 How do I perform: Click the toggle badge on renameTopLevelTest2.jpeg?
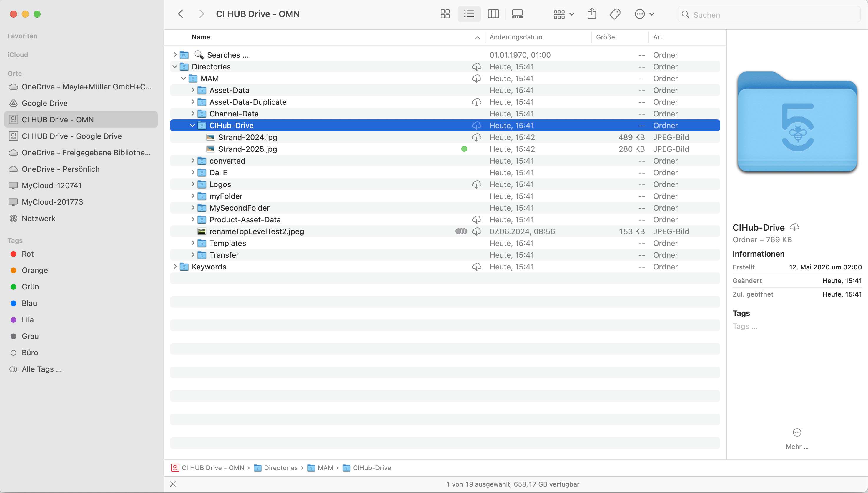[461, 231]
